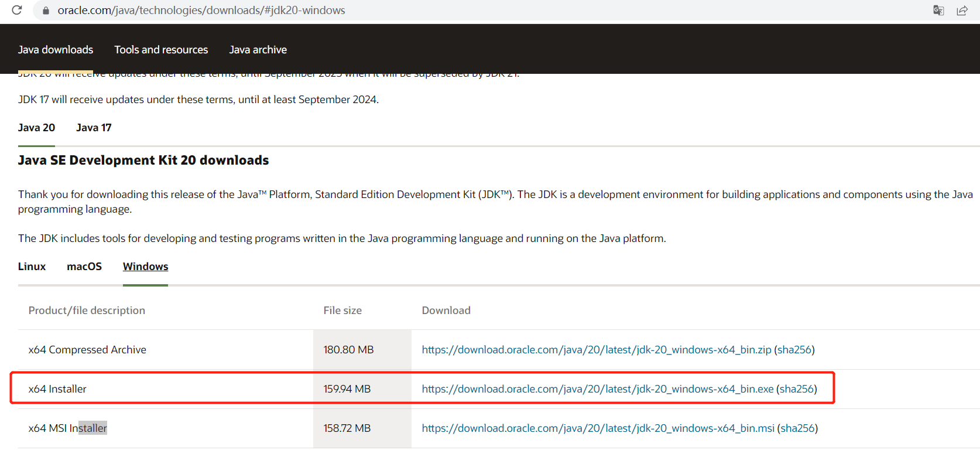980x467 pixels.
Task: Open sha256 link for the exe installer
Action: (797, 389)
